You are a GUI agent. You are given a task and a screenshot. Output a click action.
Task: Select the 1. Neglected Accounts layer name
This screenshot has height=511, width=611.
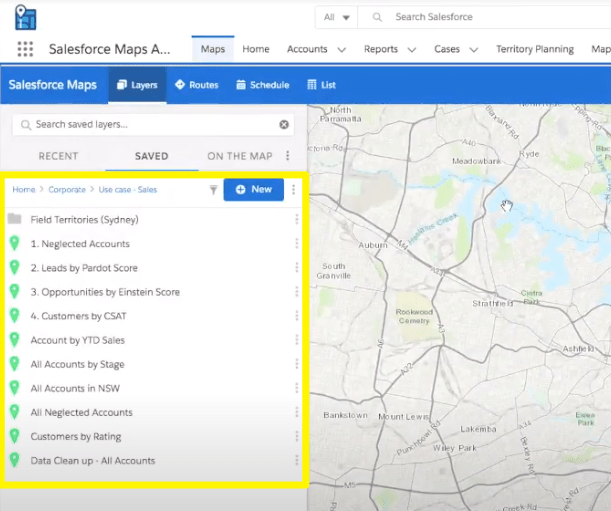click(80, 244)
